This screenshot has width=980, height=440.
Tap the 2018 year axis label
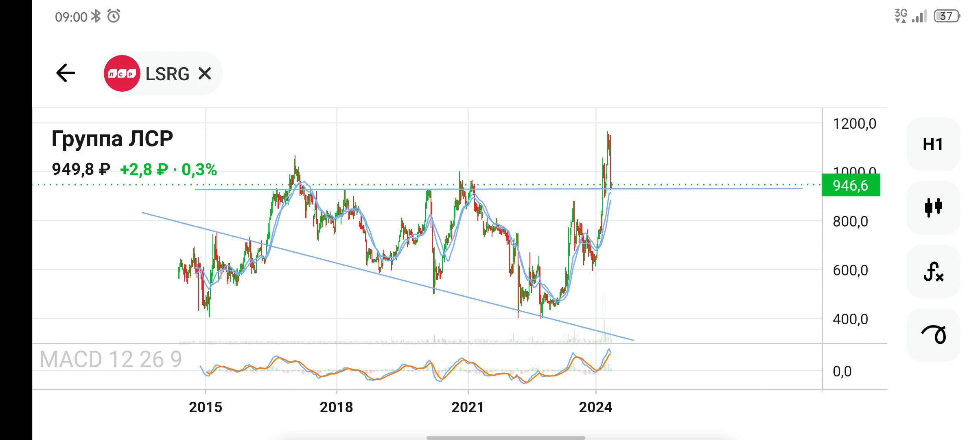[x=337, y=407]
